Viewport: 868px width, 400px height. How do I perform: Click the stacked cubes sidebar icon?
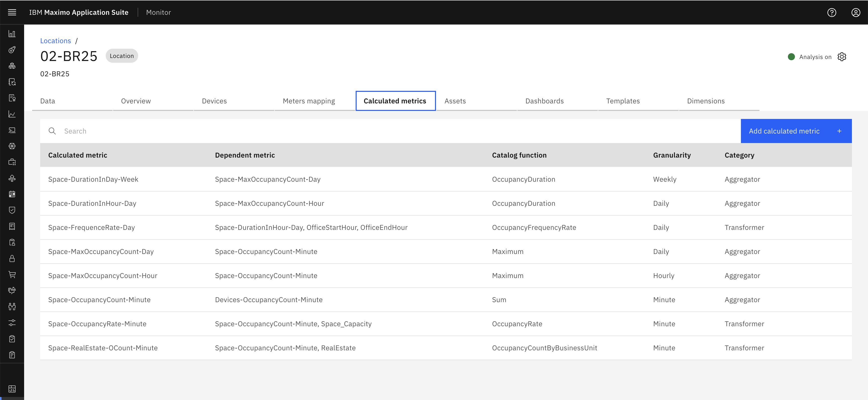(12, 66)
